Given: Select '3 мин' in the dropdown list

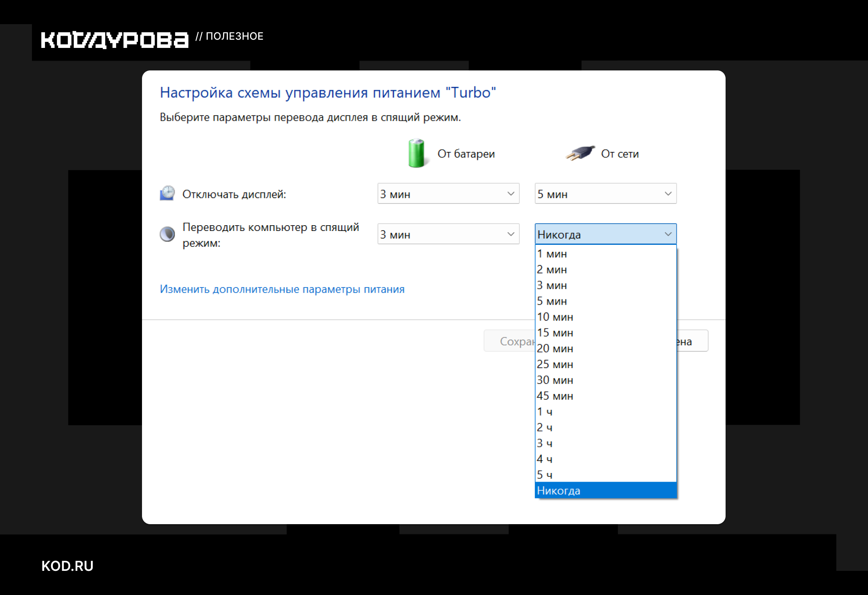Looking at the screenshot, I should 605,285.
